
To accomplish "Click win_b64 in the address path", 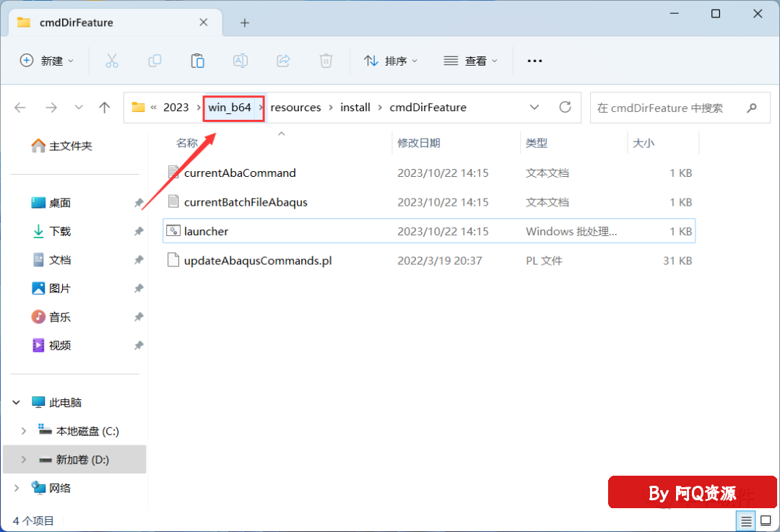I will pos(230,108).
